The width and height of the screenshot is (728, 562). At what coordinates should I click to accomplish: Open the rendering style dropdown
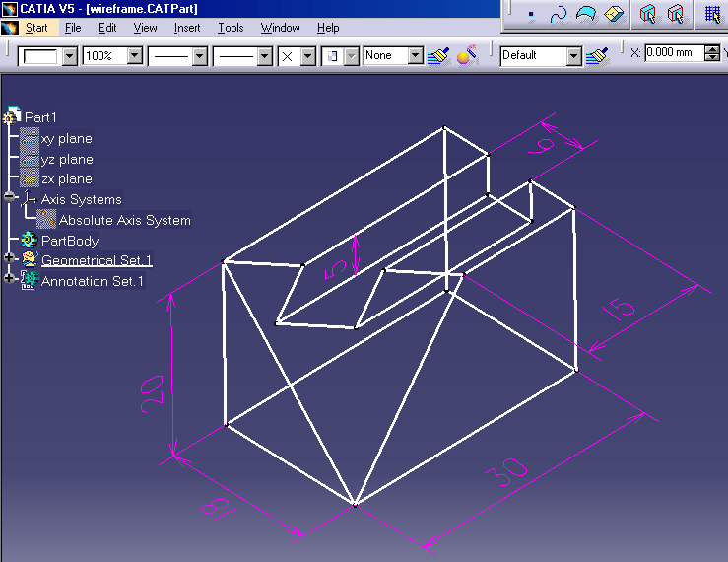352,57
